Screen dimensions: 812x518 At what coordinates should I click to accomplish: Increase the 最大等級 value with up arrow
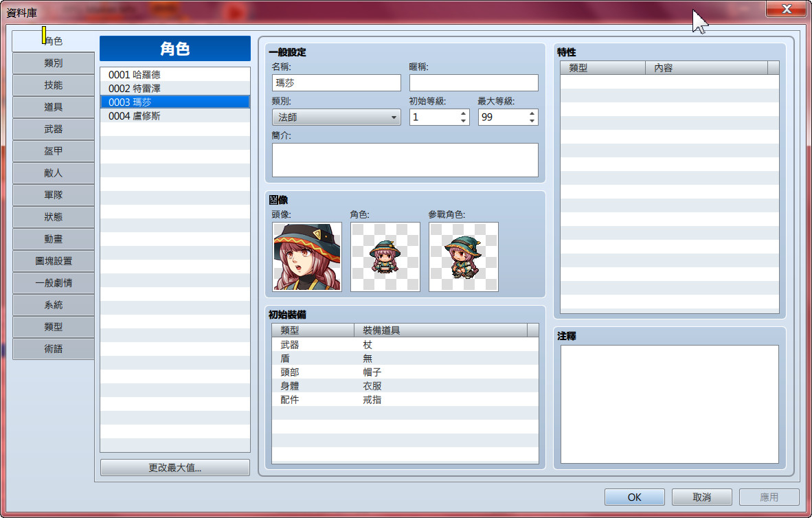(x=532, y=113)
